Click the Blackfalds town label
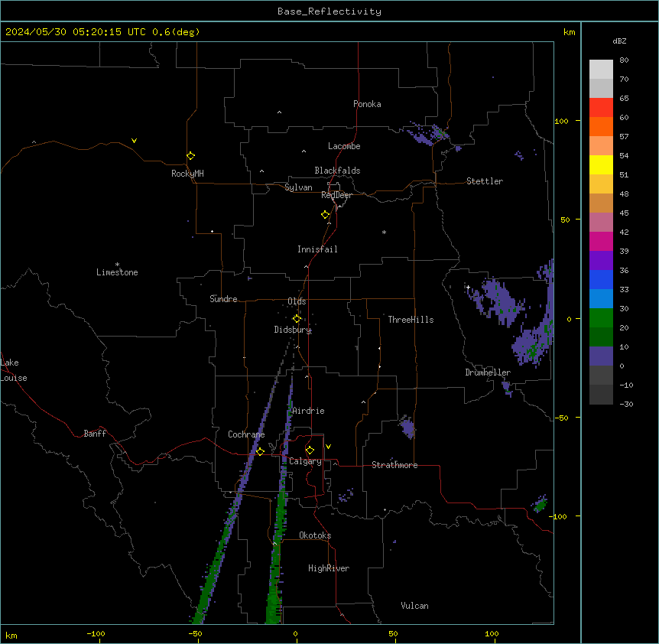The height and width of the screenshot is (644, 659). pos(337,171)
